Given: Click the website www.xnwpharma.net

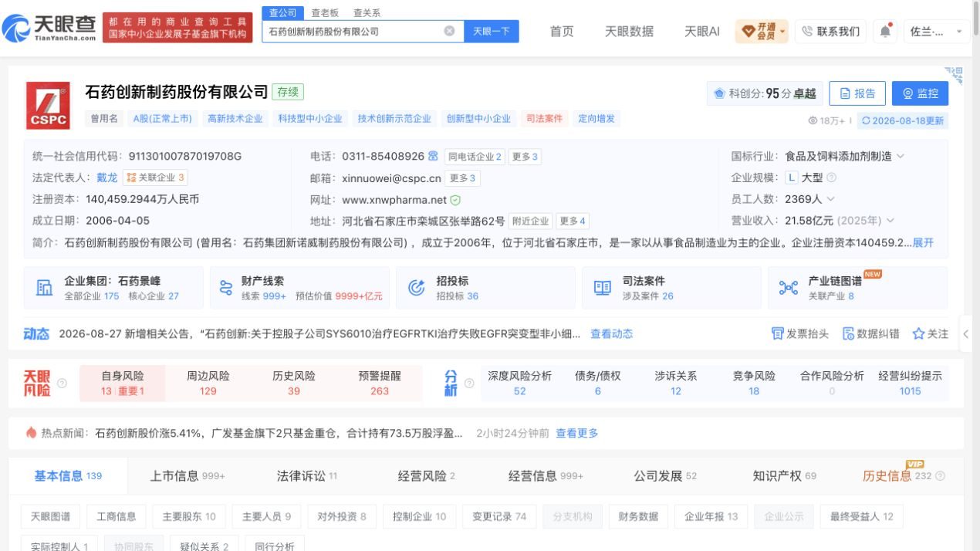Looking at the screenshot, I should tap(394, 200).
